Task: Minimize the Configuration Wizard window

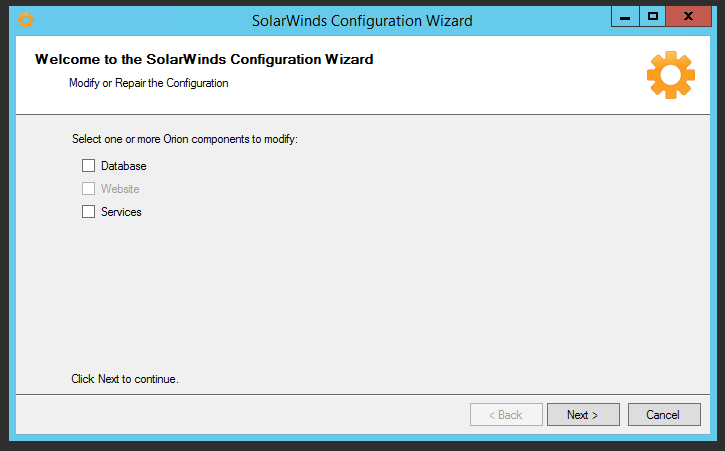Action: point(625,17)
